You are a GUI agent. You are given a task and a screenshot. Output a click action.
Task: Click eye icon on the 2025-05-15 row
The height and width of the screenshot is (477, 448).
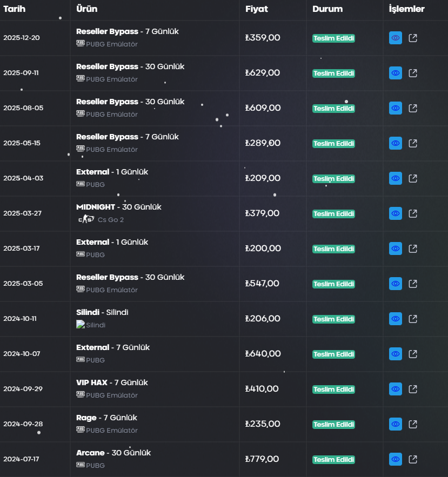(396, 143)
